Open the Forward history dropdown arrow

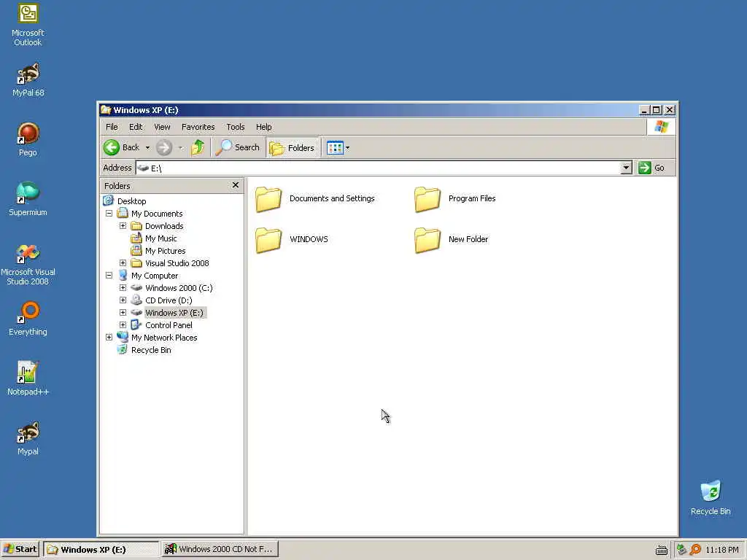[181, 147]
